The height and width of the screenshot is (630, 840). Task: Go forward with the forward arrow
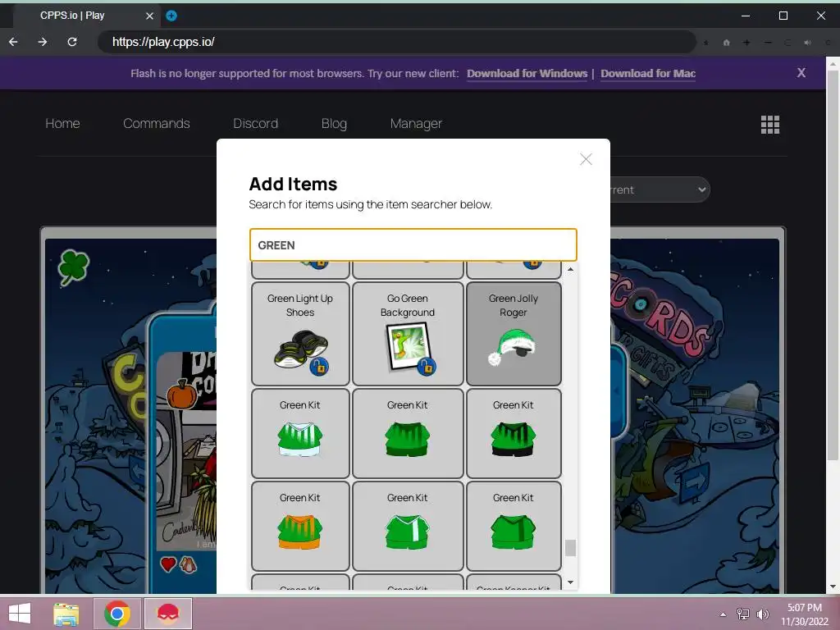click(43, 42)
